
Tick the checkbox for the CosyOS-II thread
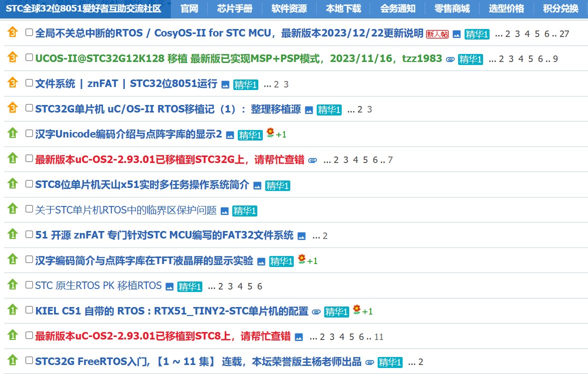[29, 32]
